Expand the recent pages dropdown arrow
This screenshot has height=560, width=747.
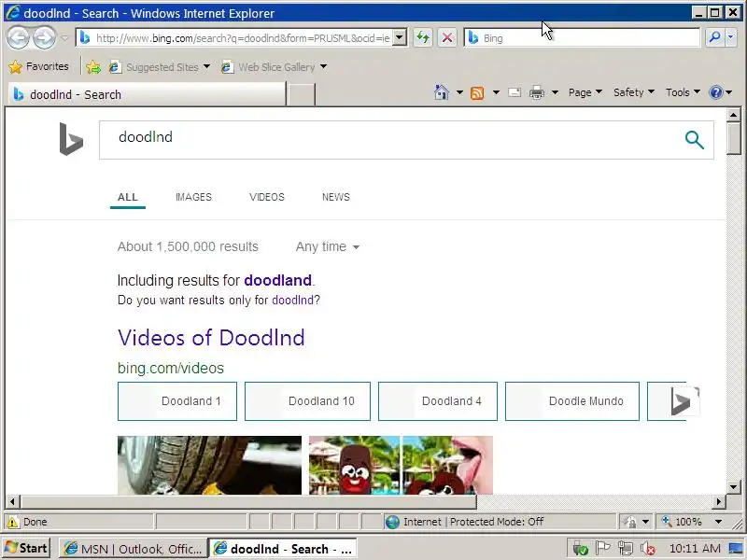[x=64, y=38]
